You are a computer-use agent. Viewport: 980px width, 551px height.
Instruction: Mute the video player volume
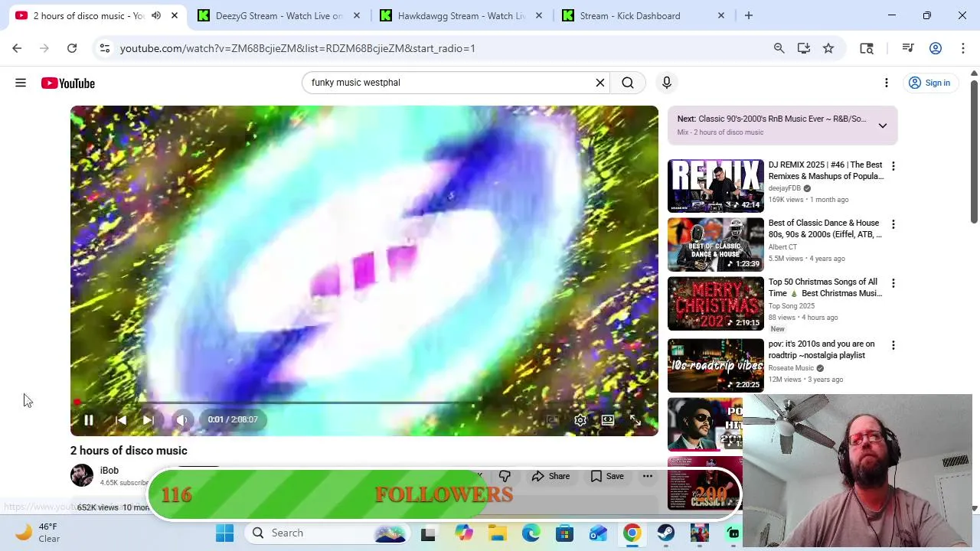pyautogui.click(x=181, y=419)
